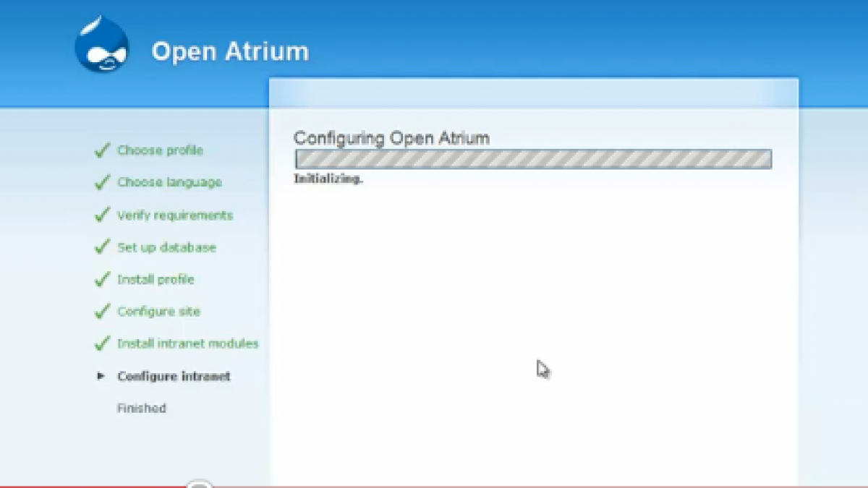
Task: Click the Install profile step label
Action: (x=156, y=279)
